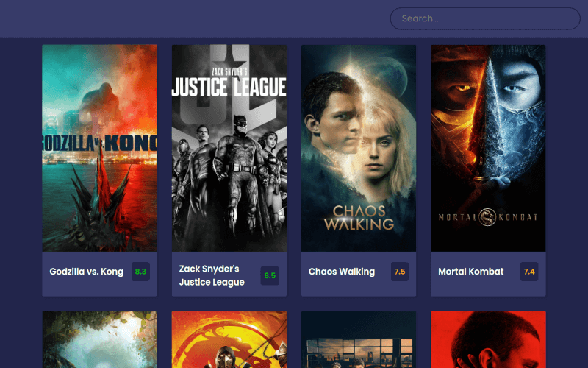This screenshot has height=368, width=588.
Task: Open the Godzilla vs. Kong poster
Action: 100,148
